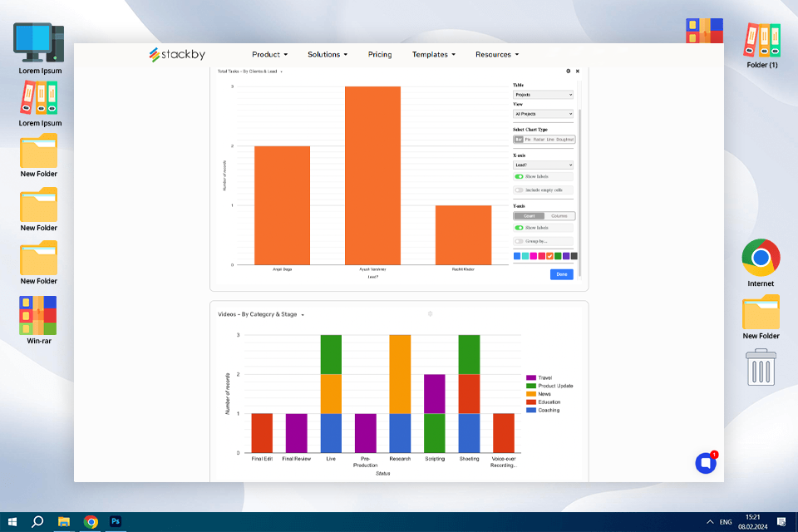798x532 pixels.
Task: Open the View dropdown showing All Projects
Action: point(544,114)
